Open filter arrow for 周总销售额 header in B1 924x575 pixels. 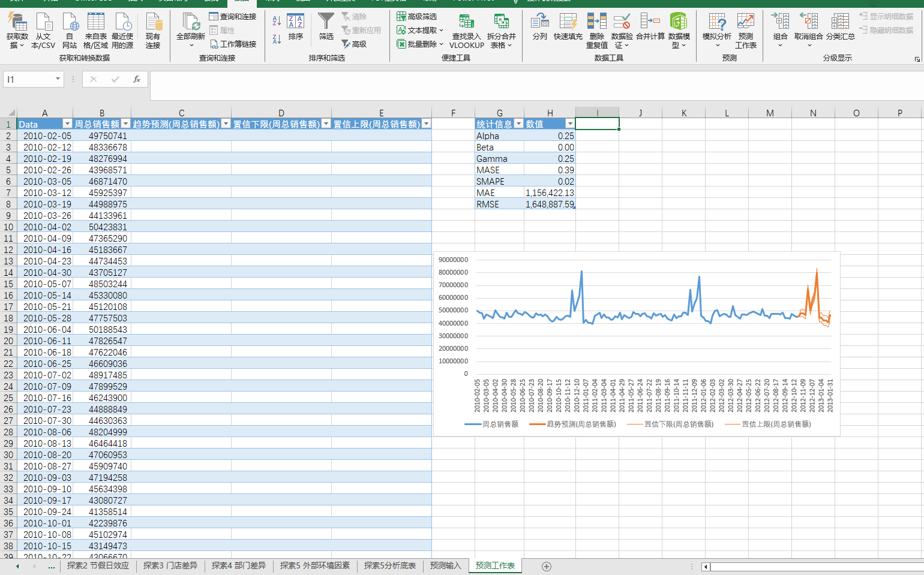point(125,124)
